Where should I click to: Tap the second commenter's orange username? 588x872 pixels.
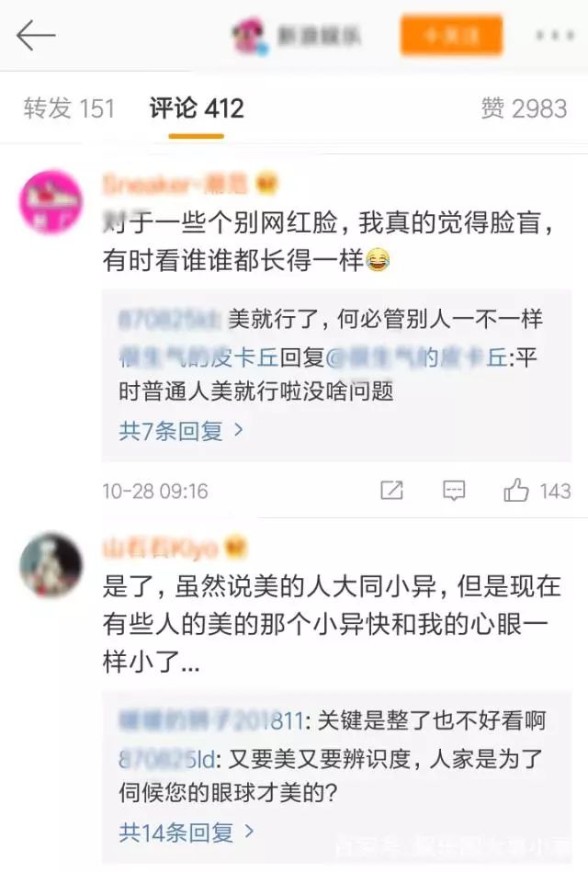pyautogui.click(x=160, y=549)
